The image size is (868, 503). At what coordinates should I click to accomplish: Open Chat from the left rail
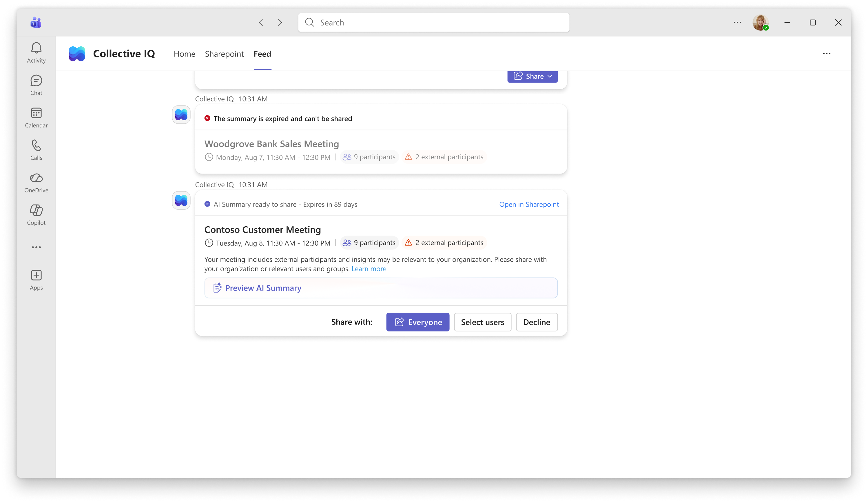click(x=36, y=85)
